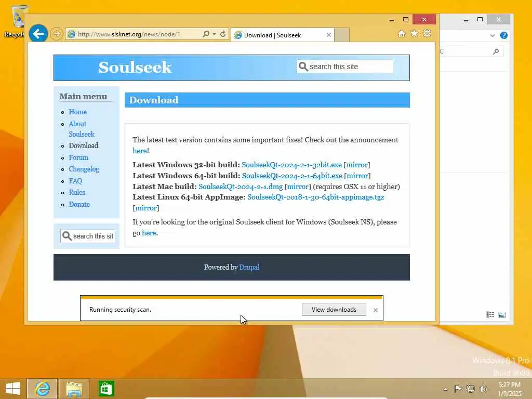Open the Drupal link in footer
Image resolution: width=532 pixels, height=399 pixels.
(x=249, y=267)
